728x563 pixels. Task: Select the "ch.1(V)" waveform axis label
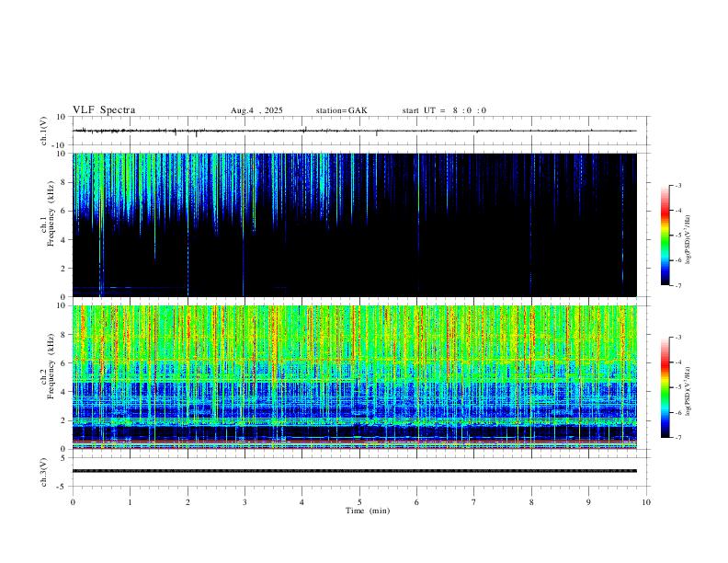[x=44, y=131]
